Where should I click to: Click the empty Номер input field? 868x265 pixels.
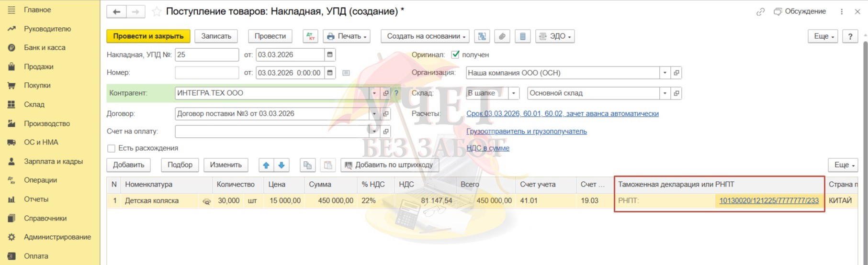click(207, 73)
